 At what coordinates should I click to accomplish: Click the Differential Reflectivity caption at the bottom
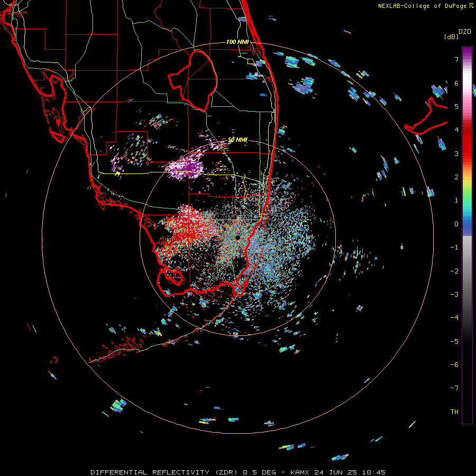pyautogui.click(x=237, y=472)
